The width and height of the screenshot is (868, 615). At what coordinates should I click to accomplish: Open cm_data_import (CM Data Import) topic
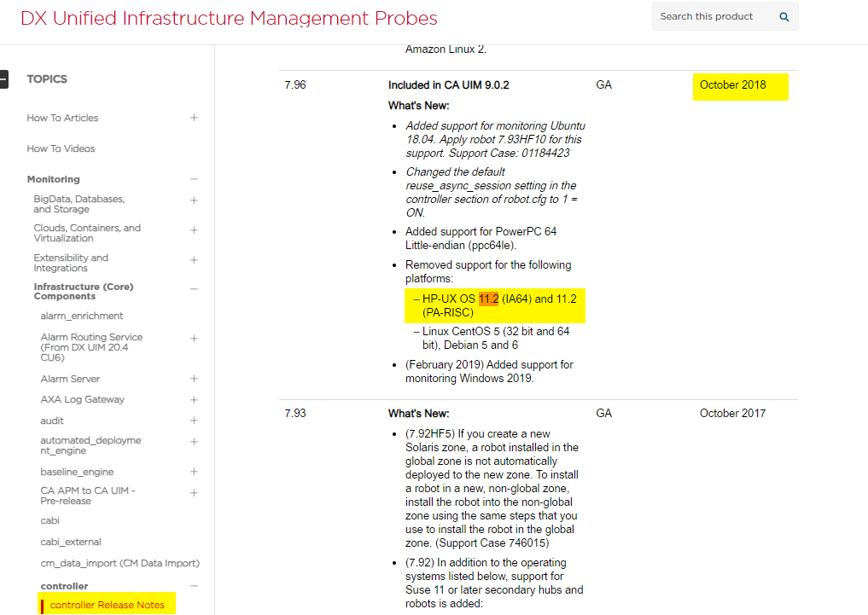click(x=119, y=563)
